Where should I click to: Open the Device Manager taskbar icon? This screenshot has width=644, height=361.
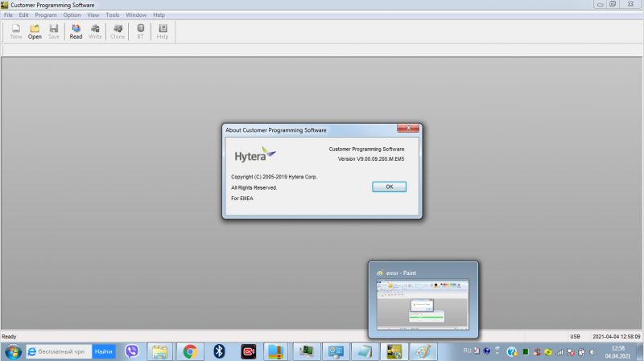click(x=306, y=351)
